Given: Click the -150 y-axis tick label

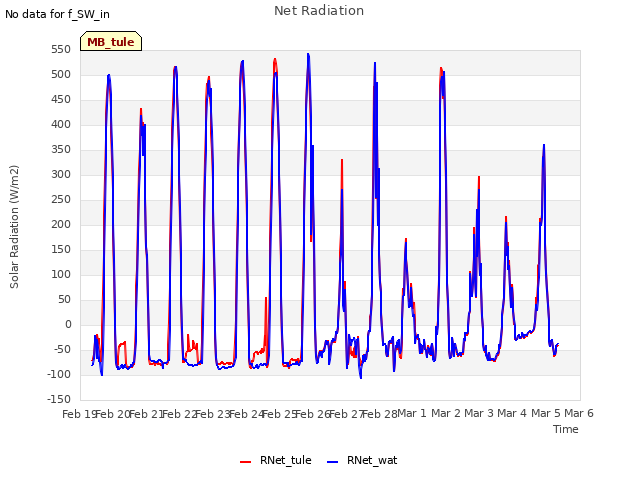Looking at the screenshot, I should pyautogui.click(x=59, y=399).
